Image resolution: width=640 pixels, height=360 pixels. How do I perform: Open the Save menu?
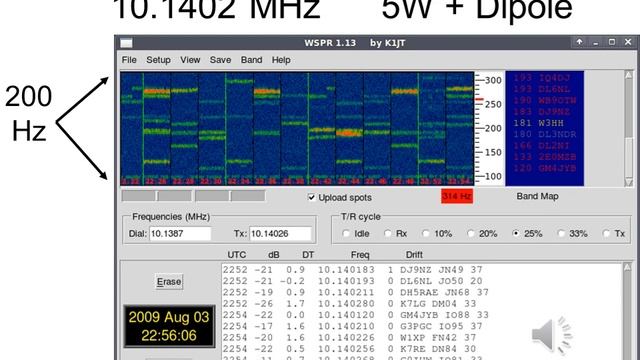220,60
